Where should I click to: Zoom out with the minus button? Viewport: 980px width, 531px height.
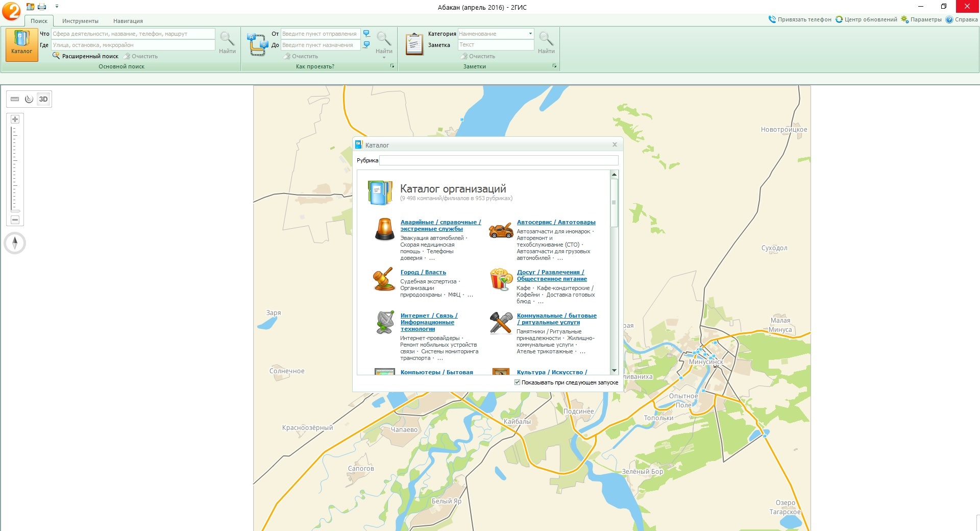(x=15, y=220)
